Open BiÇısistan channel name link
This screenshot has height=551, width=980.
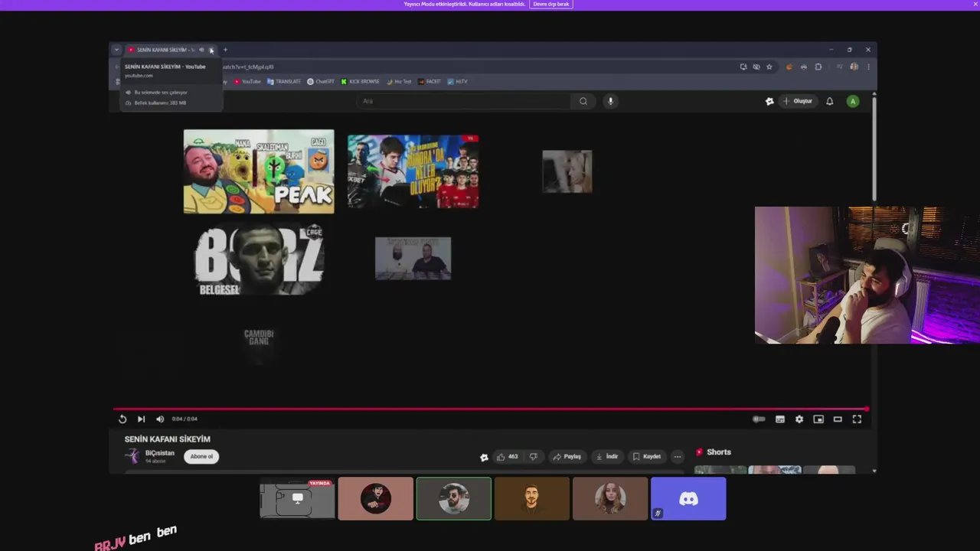(160, 453)
